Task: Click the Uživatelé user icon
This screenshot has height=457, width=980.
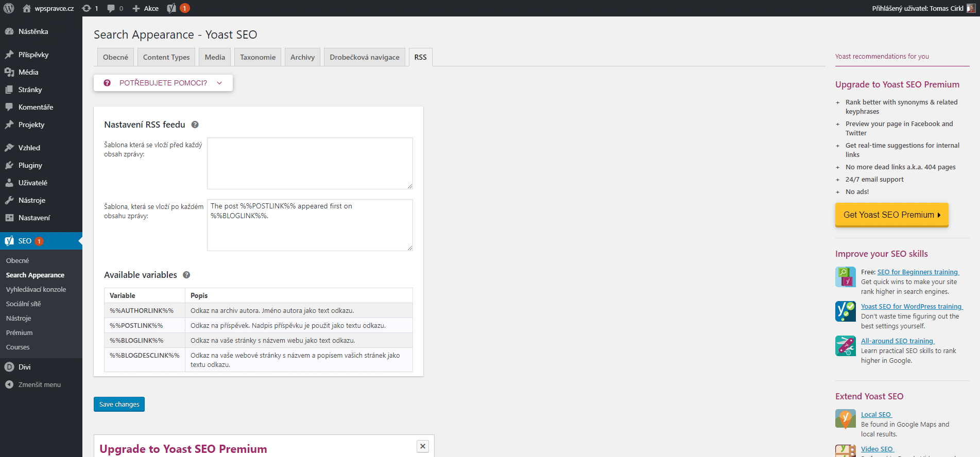Action: click(9, 183)
